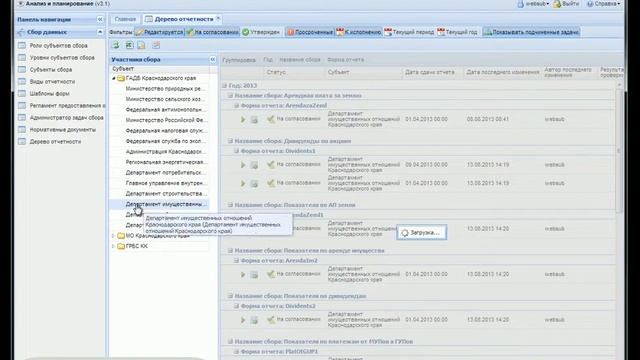Click the icon beside Субъекты сбора
This screenshot has width=640, height=360.
tap(22, 70)
